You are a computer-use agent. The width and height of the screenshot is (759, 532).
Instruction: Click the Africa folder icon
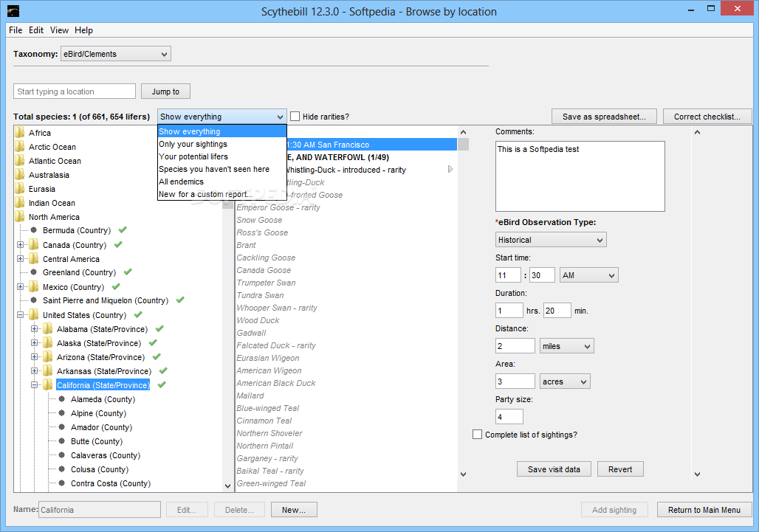click(19, 133)
